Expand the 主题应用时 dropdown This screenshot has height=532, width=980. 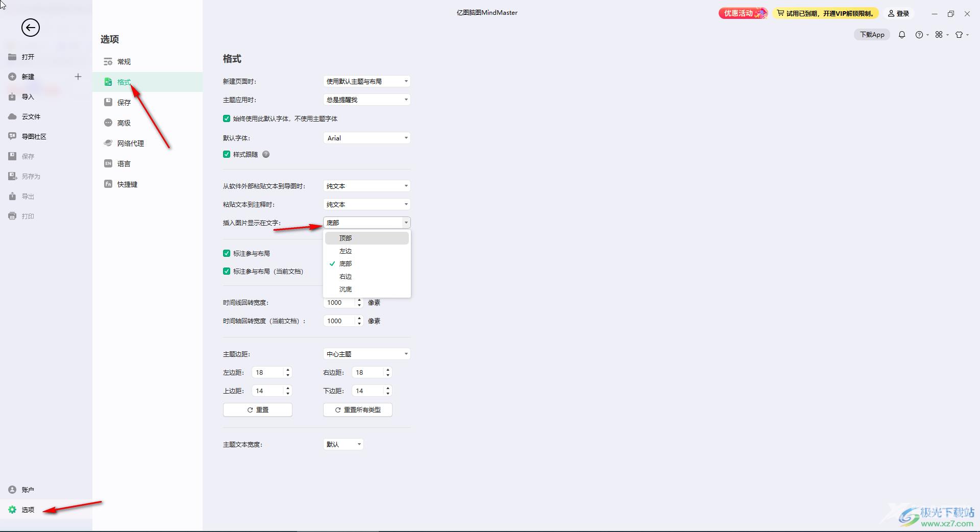(x=367, y=100)
